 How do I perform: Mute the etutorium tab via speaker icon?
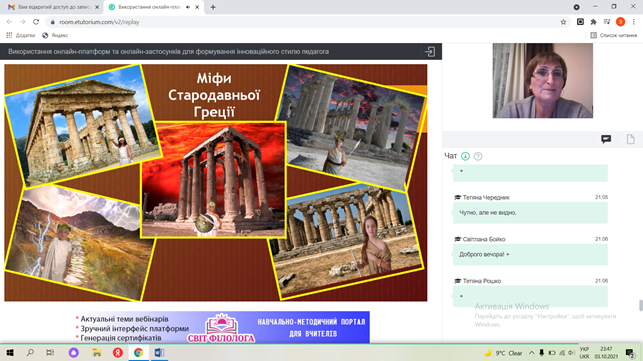tap(188, 7)
